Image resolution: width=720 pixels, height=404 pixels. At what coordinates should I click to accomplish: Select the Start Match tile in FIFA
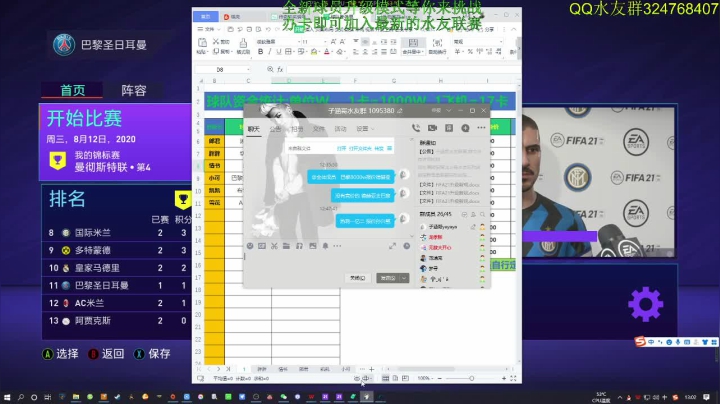[x=116, y=142]
